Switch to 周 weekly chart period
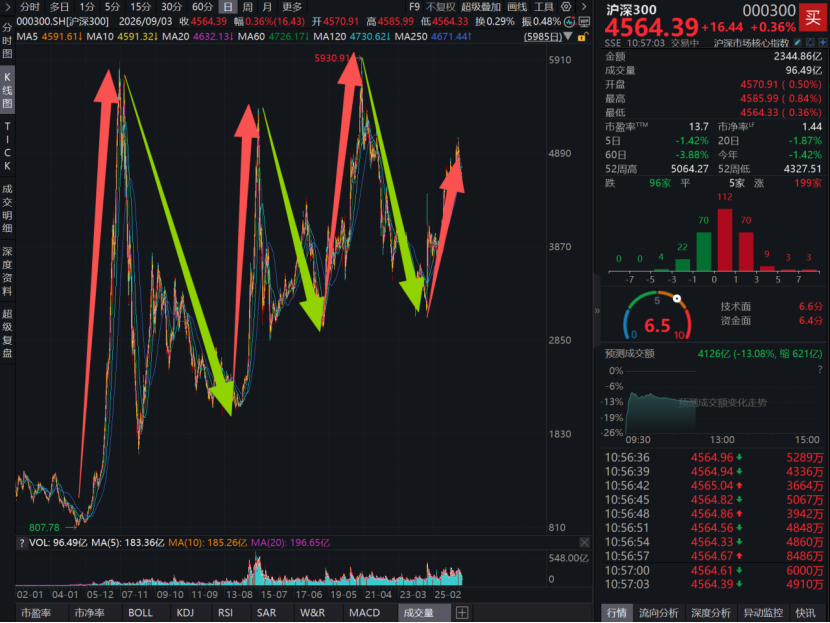The width and height of the screenshot is (830, 623). point(247,7)
